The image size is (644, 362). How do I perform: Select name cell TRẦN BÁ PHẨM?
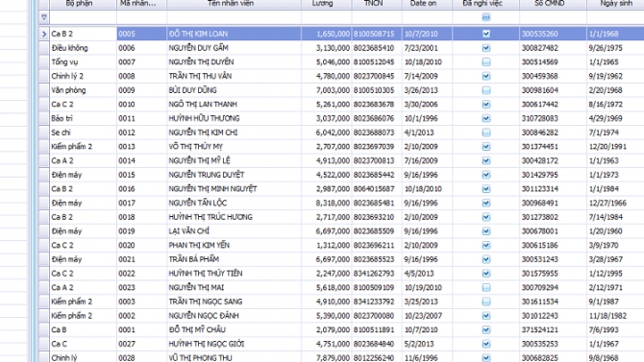tap(235, 259)
